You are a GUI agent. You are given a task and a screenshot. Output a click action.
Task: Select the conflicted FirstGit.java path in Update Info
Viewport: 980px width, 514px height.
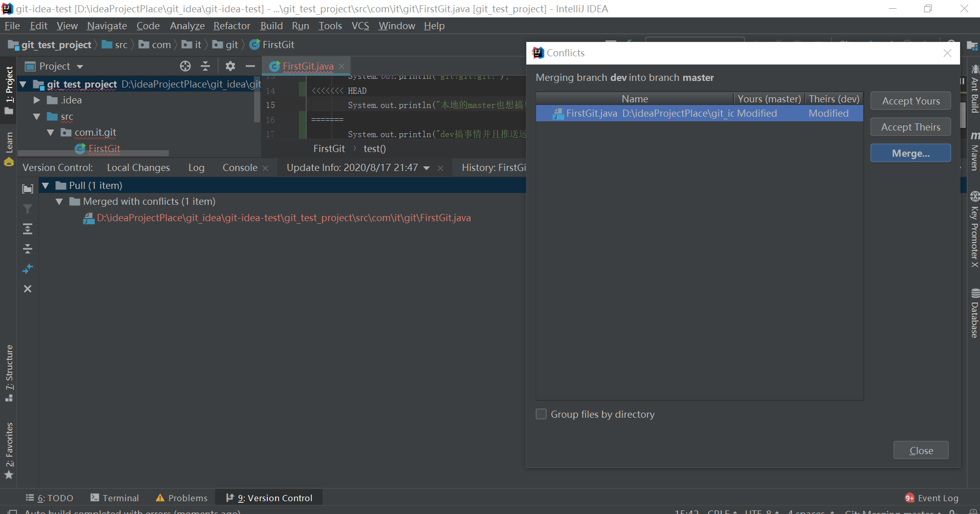click(284, 218)
